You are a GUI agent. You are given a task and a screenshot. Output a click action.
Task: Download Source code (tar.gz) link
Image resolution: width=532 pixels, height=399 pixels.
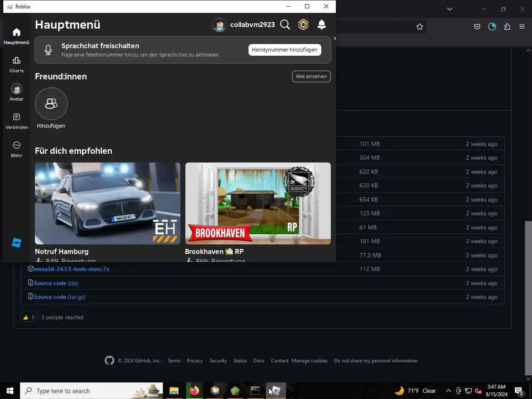[59, 297]
